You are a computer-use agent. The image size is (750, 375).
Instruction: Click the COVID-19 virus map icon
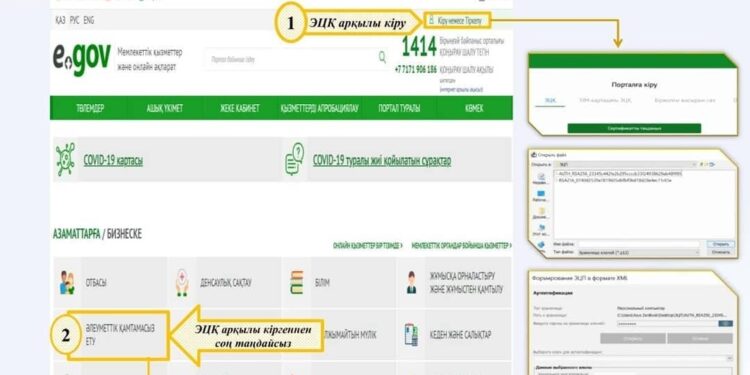click(66, 159)
